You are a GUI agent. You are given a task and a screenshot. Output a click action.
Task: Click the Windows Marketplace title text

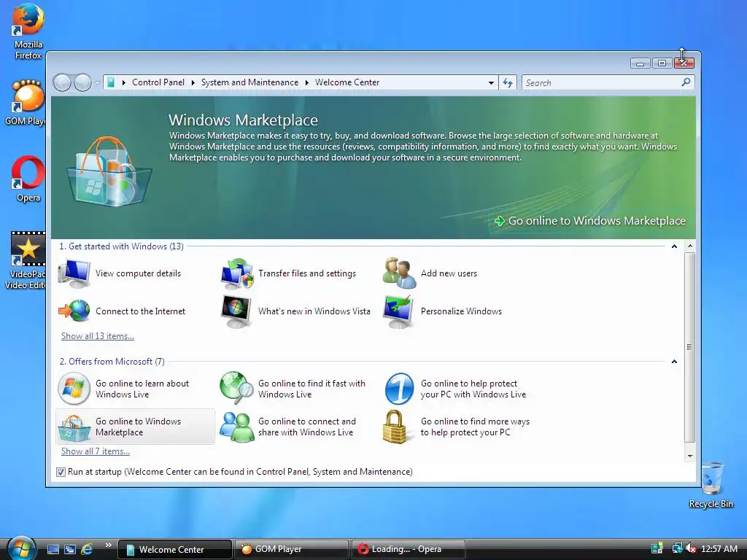point(244,120)
